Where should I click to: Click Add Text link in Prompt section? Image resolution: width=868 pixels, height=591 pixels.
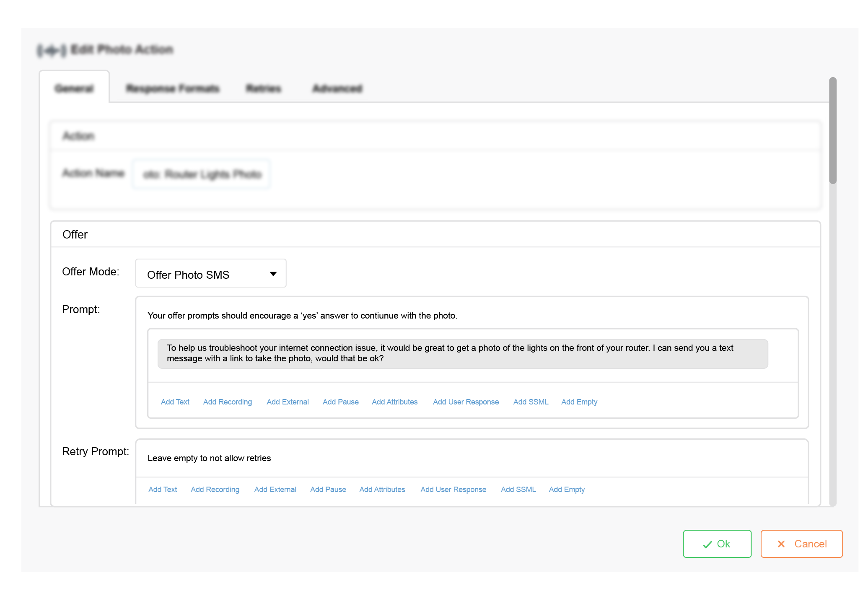(175, 402)
